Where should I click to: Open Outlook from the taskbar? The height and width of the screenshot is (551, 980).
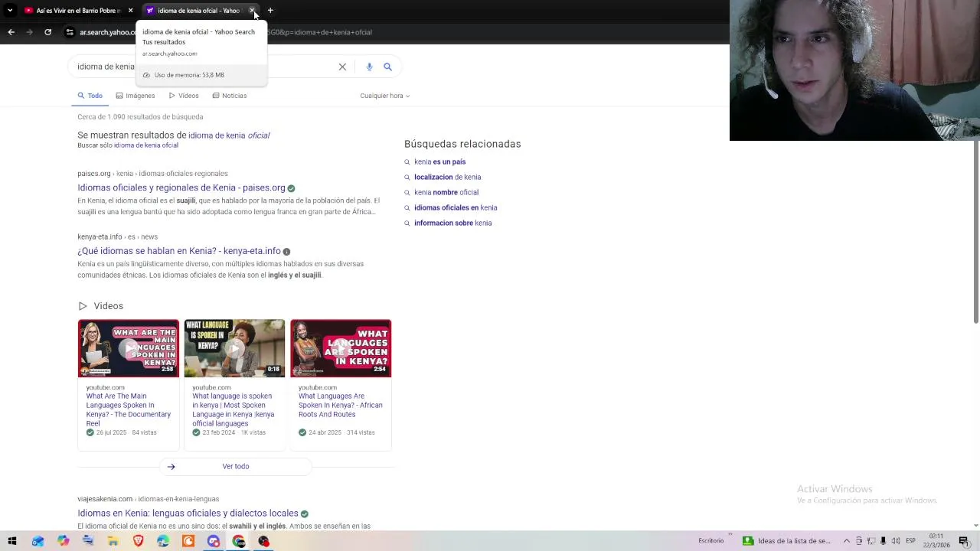(38, 541)
